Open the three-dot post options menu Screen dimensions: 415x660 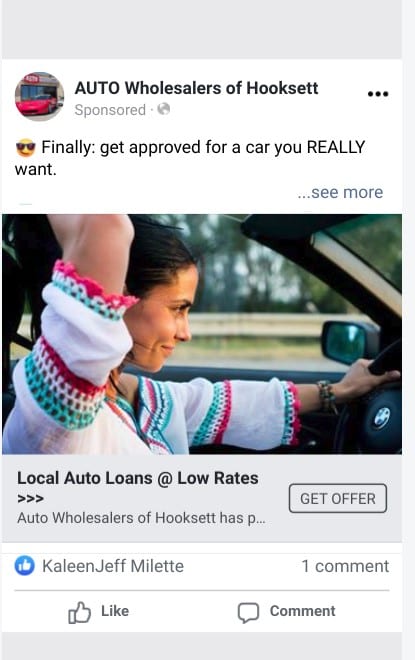[x=378, y=94]
